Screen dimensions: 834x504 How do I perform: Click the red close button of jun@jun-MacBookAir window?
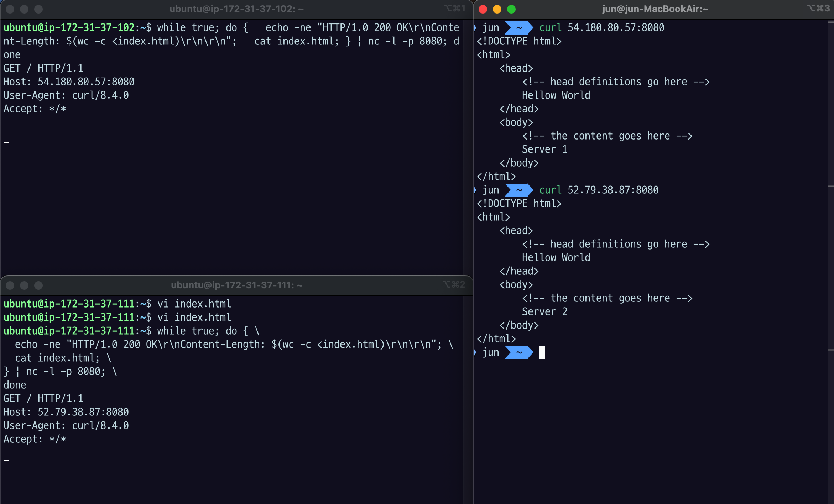(483, 9)
